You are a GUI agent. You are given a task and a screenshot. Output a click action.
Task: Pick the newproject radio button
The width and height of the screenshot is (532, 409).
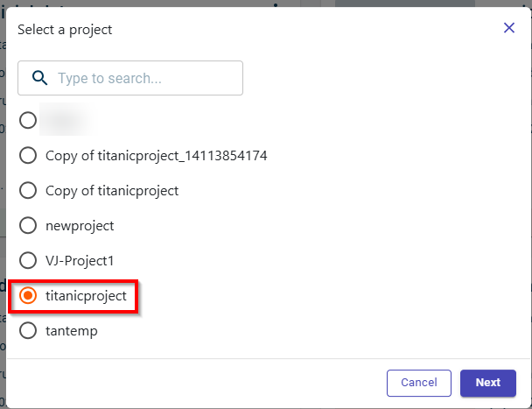[28, 225]
